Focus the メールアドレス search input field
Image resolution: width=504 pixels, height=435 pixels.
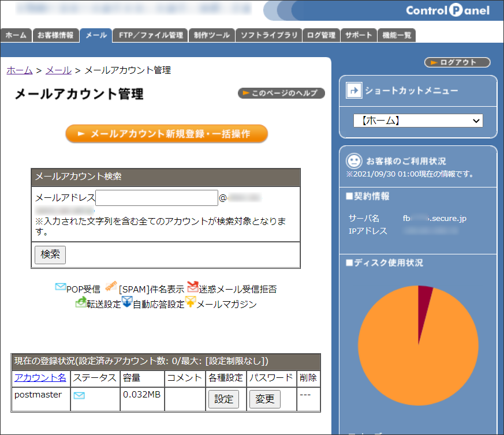coord(156,198)
